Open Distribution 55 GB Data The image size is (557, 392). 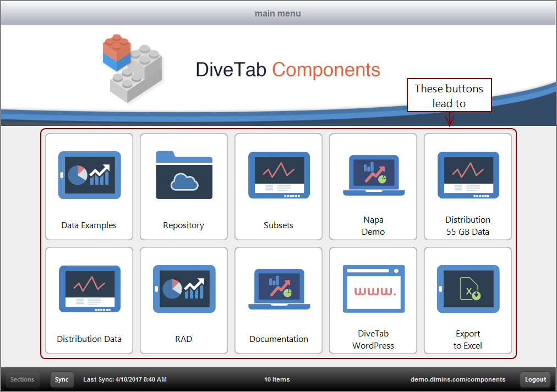coord(467,186)
